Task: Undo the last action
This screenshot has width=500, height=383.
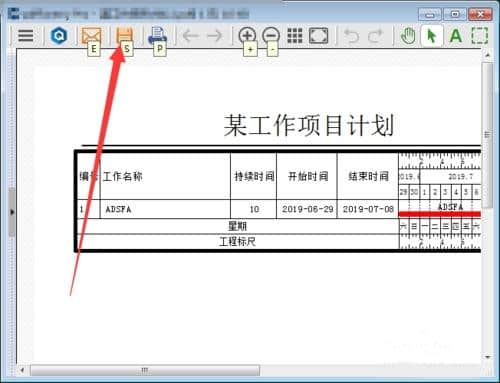Action: tap(352, 36)
